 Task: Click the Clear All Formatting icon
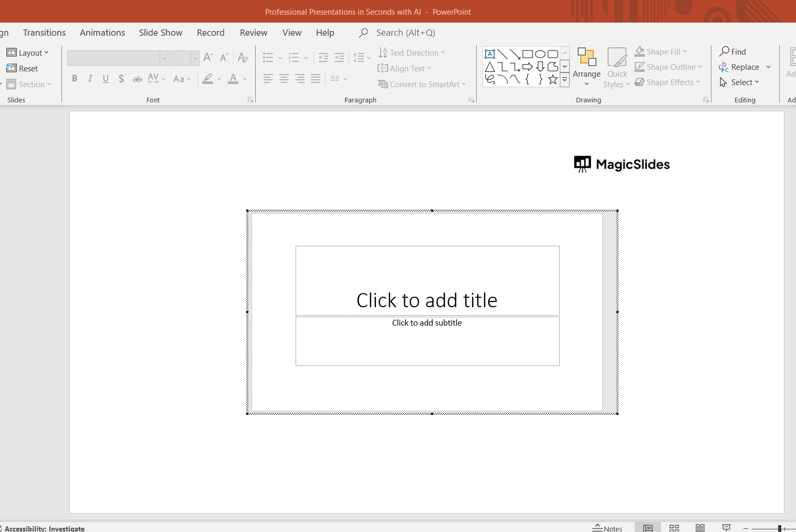coord(243,58)
